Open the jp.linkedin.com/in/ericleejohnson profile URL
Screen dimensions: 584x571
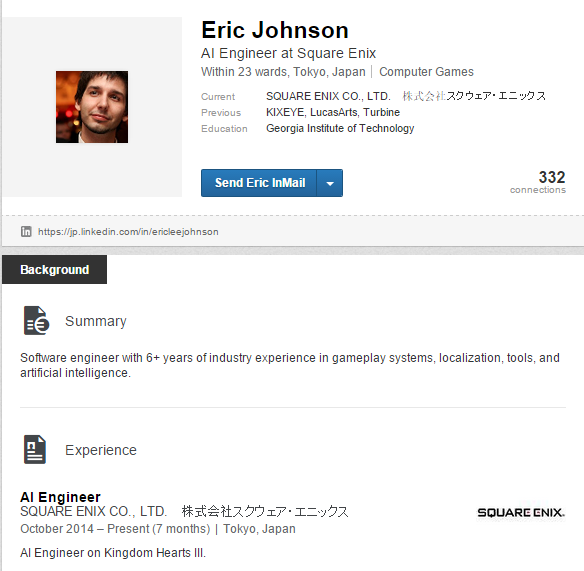[x=128, y=232]
